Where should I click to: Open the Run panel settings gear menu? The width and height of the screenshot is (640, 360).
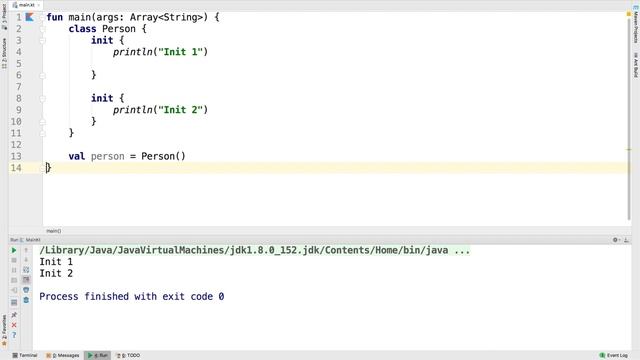click(616, 240)
